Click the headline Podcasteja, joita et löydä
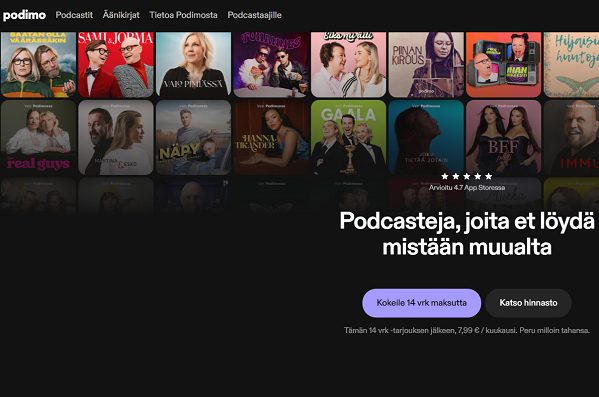 point(467,221)
